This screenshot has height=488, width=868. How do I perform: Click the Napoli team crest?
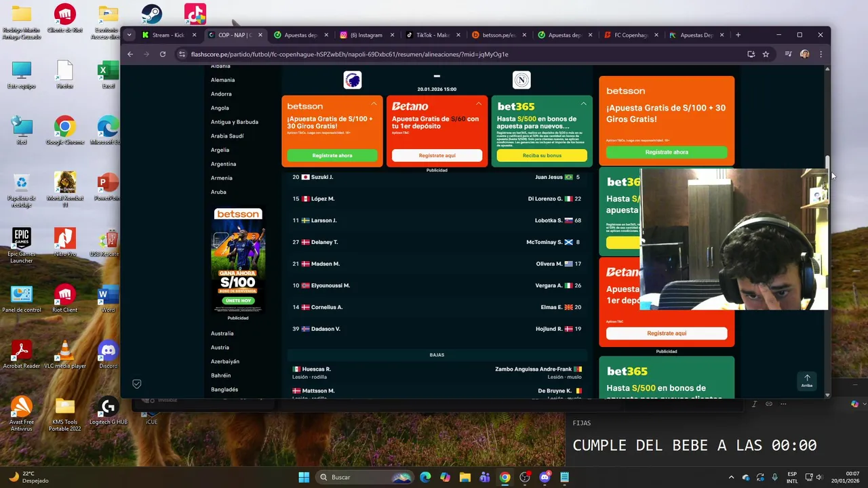point(521,80)
